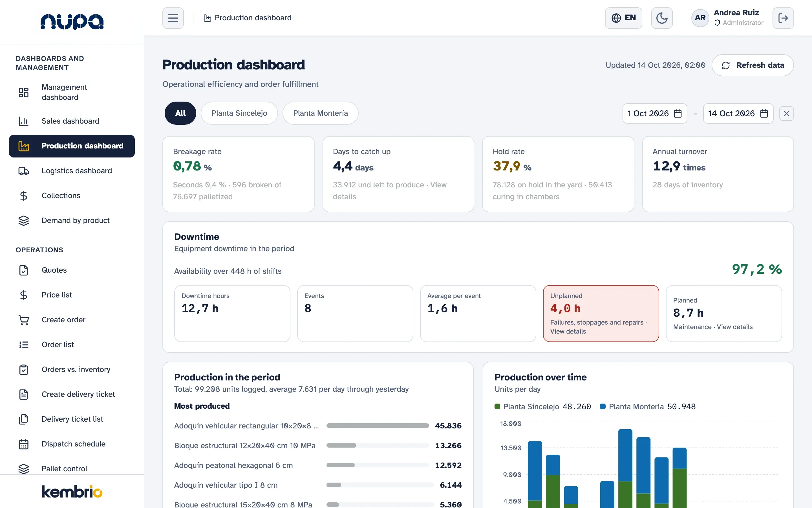Screen dimensions: 812x508
Task: Open the 1 Oct 2026 start date picker
Action: coord(655,113)
